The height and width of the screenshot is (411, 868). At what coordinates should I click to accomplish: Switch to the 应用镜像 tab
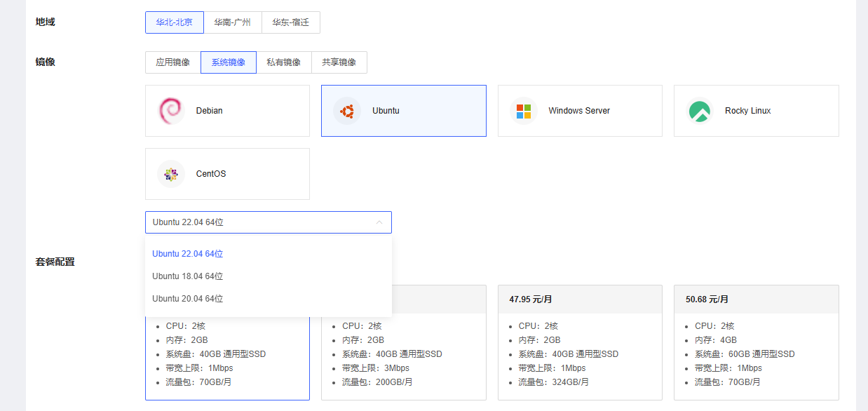point(173,62)
